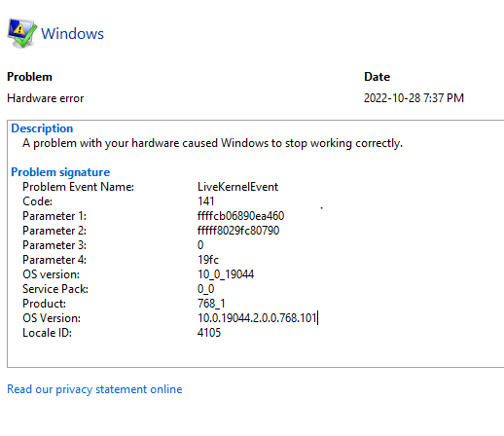Click the Problem signature heading
This screenshot has height=436, width=504.
(x=60, y=172)
